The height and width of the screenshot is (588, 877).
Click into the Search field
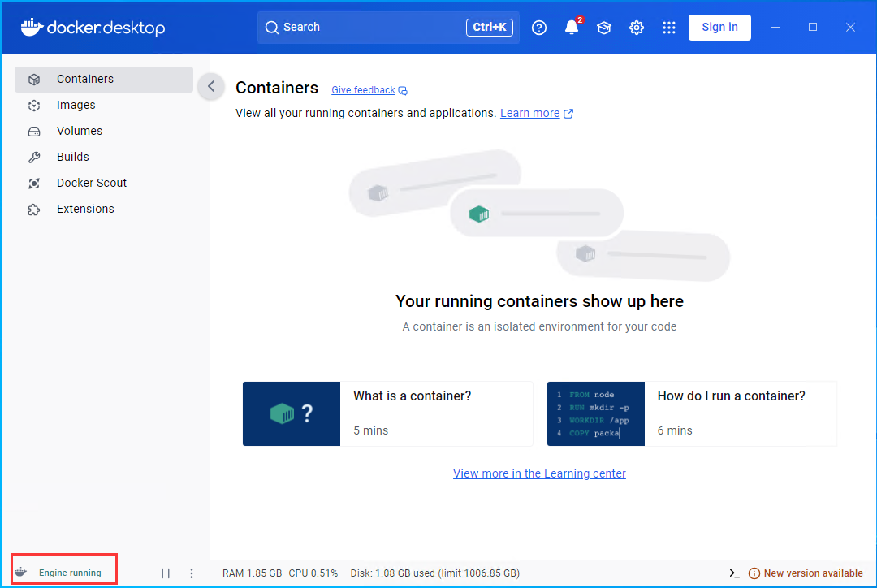pos(387,28)
